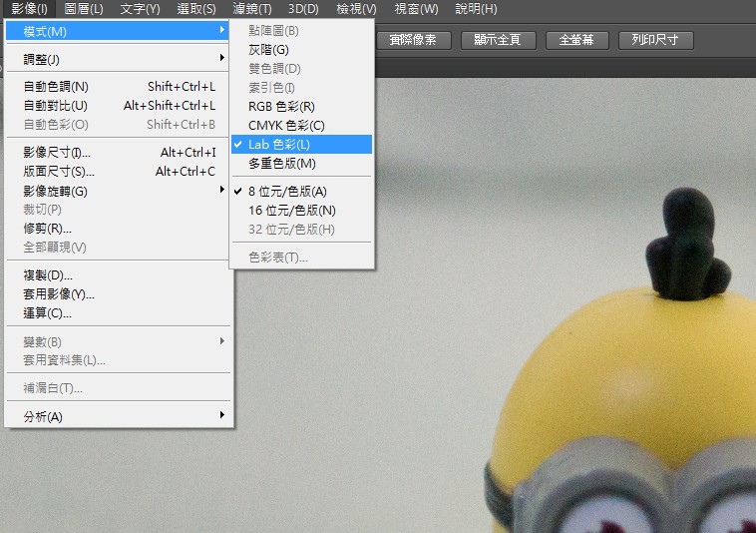This screenshot has height=533, width=756.
Task: Open the 濾鏡(T) menu
Action: pos(252,9)
